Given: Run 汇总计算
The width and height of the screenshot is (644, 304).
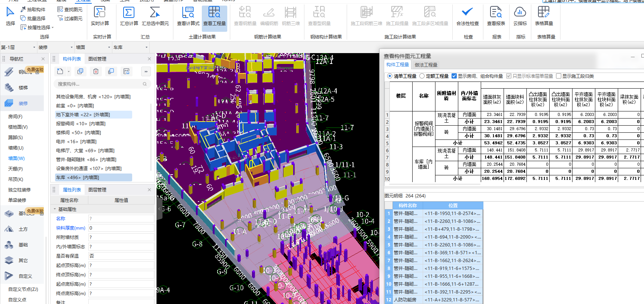Looking at the screenshot, I should pos(129,16).
